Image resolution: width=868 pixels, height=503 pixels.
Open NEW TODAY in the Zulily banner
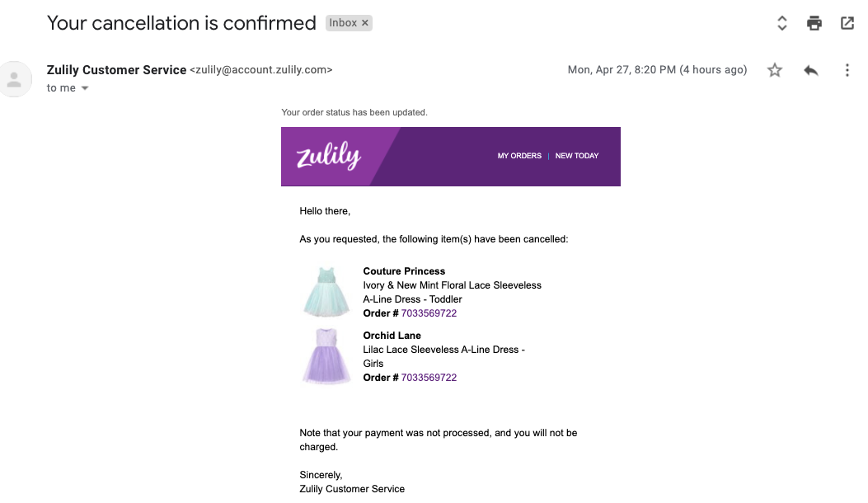click(x=577, y=156)
